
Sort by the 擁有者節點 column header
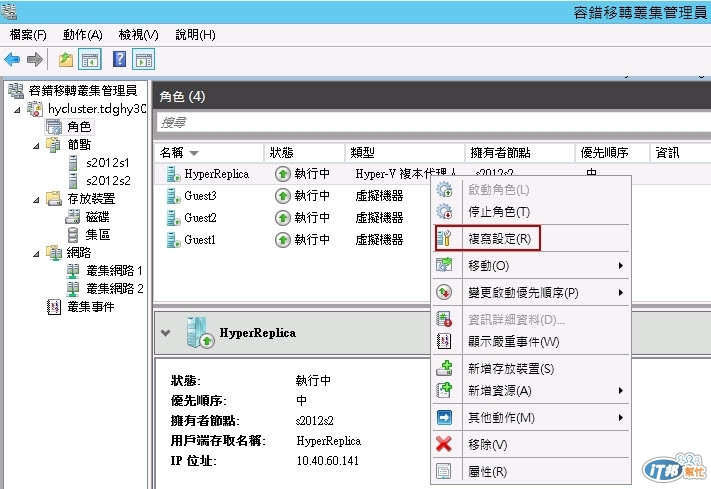point(520,153)
